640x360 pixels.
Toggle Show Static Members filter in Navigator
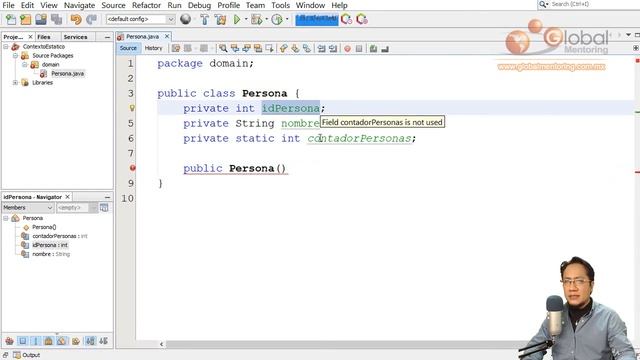point(36,341)
